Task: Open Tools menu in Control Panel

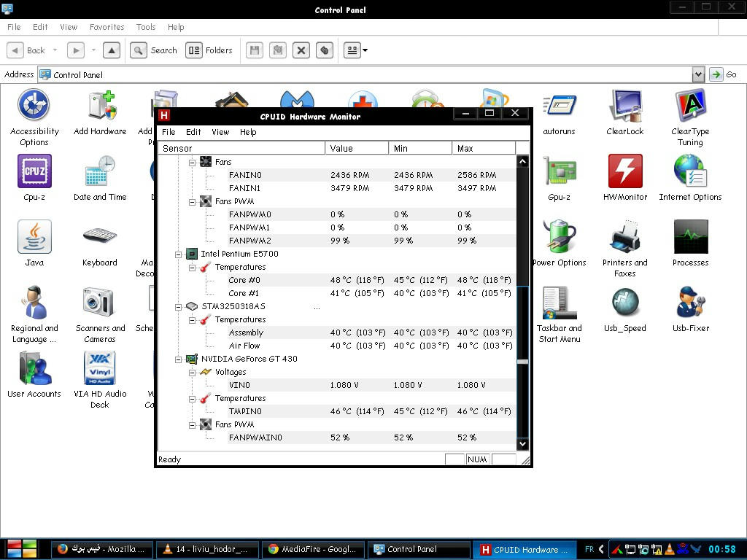Action: tap(146, 27)
